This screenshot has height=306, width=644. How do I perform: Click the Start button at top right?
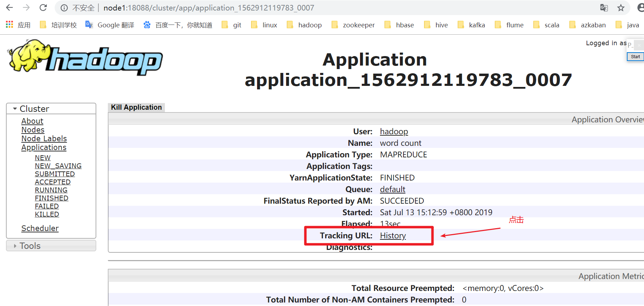tap(635, 57)
